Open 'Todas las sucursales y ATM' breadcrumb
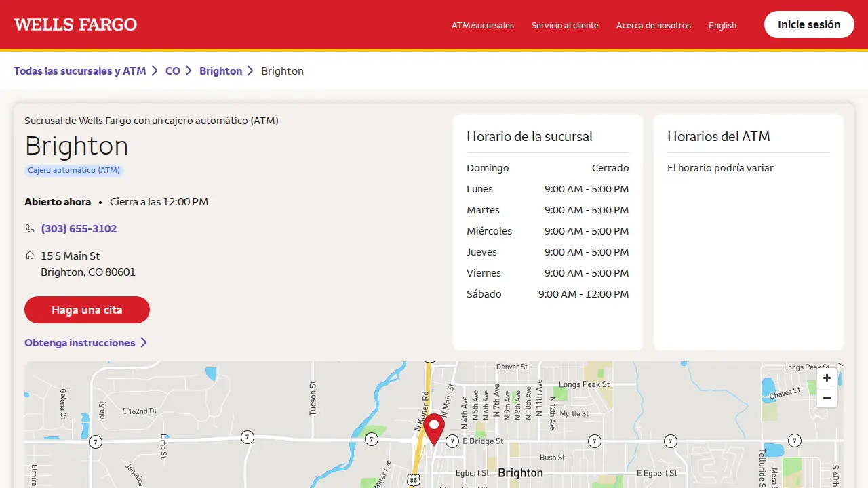This screenshot has width=868, height=488. [x=80, y=70]
